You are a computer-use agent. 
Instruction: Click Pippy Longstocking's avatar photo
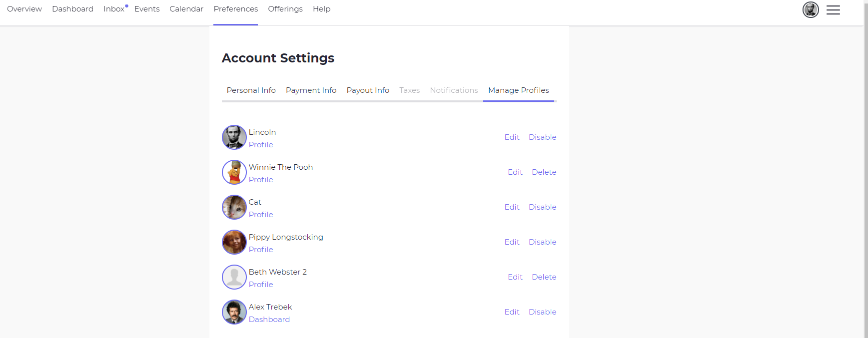[234, 242]
